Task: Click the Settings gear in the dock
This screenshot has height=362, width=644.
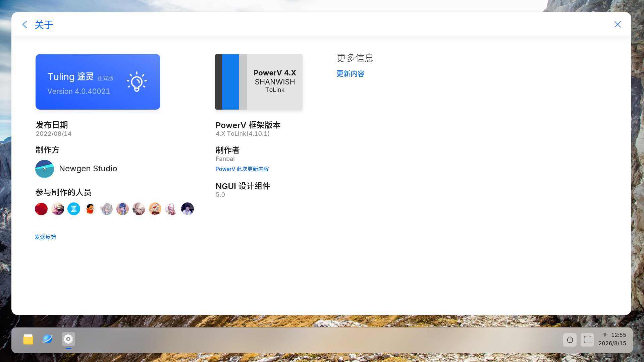Action: [68, 339]
